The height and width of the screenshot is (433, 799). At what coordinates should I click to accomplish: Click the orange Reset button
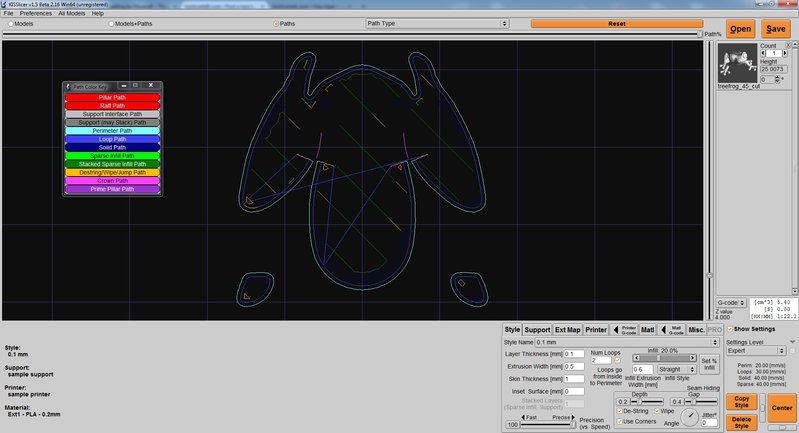[617, 23]
